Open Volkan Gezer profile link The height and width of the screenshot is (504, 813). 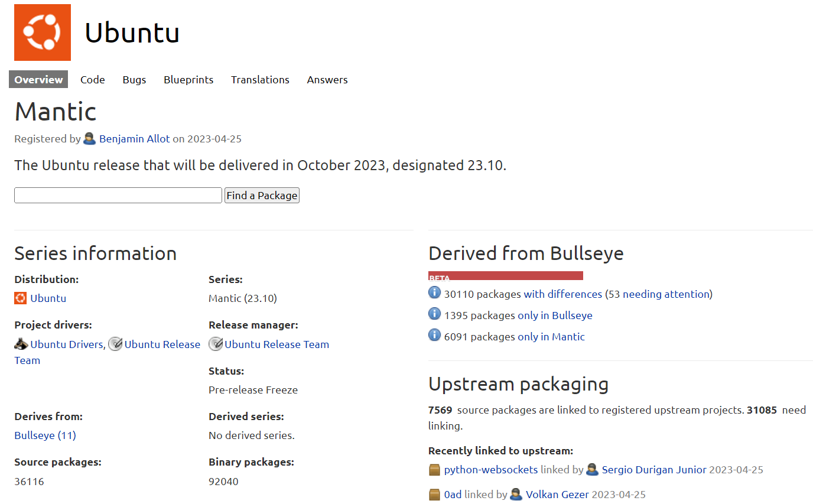click(557, 495)
